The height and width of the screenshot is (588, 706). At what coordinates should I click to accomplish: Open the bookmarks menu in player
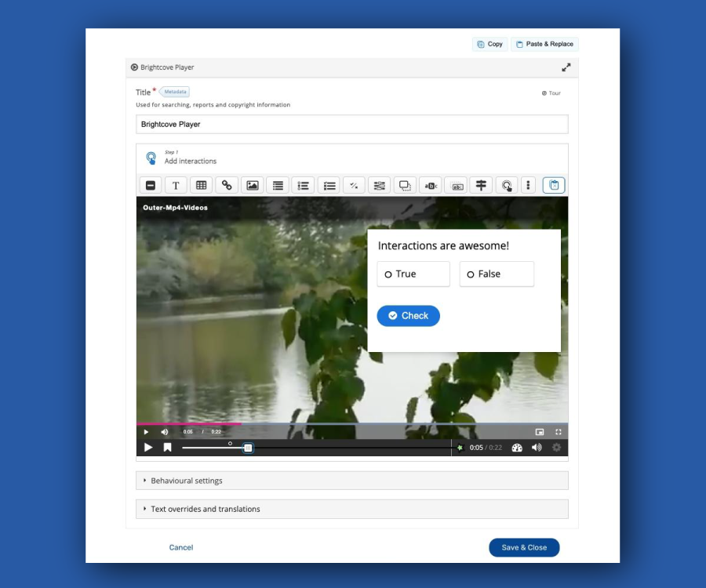[x=167, y=448]
